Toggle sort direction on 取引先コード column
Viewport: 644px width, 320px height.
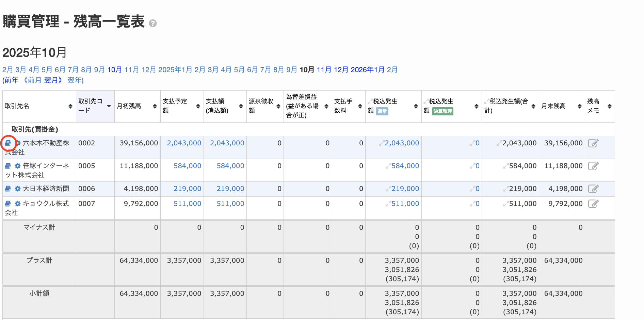point(109,106)
